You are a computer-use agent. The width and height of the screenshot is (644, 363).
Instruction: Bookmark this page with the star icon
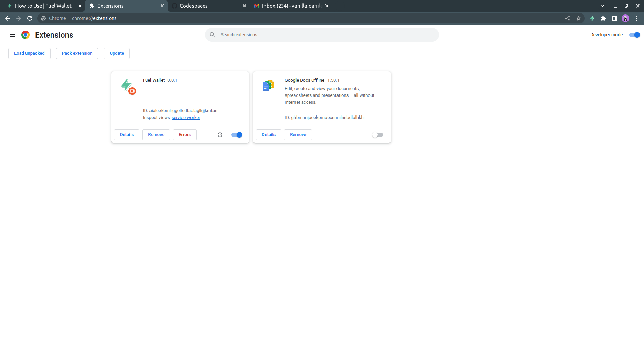click(579, 18)
